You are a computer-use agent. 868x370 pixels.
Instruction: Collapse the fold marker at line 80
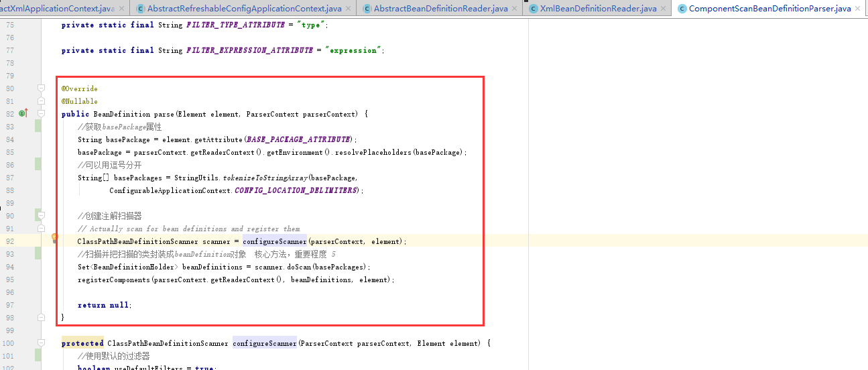coord(41,88)
